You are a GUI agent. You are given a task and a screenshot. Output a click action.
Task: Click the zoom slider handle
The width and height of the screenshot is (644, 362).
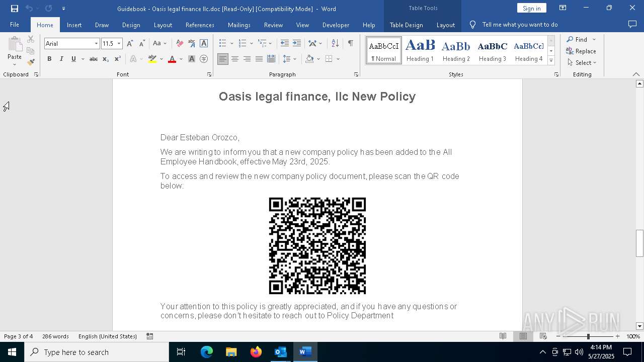588,336
